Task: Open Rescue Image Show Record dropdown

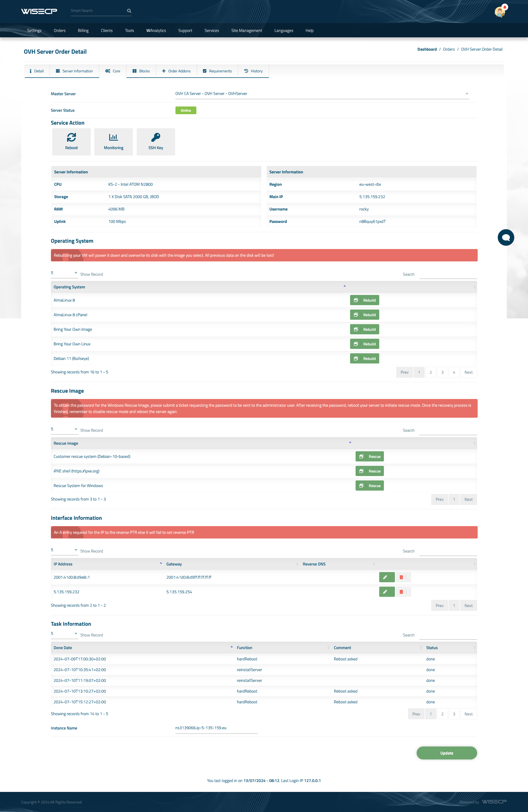Action: click(x=64, y=429)
